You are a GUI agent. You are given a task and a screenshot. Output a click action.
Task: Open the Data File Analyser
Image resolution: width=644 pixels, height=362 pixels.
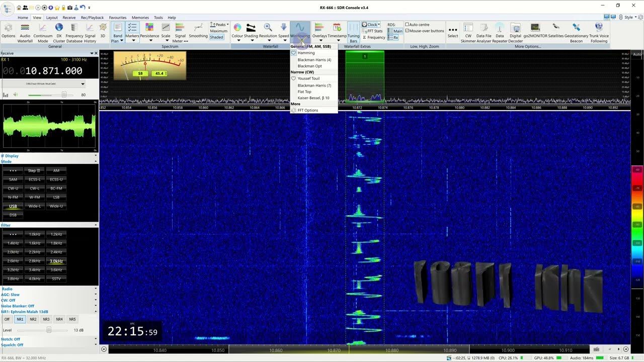[x=484, y=31]
